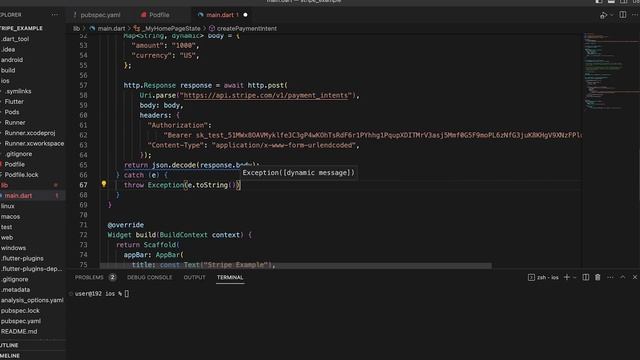The image size is (640, 360).
Task: Click the horizontal editor scrollbar
Action: tap(296, 266)
